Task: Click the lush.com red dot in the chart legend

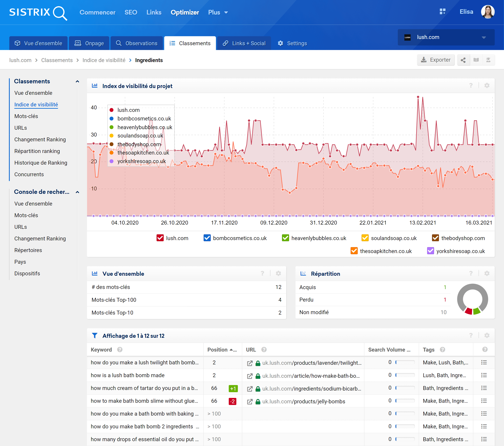Action: [111, 110]
